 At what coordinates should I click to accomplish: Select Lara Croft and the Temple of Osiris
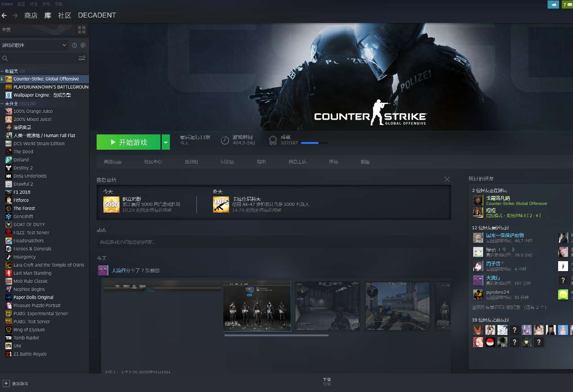click(x=49, y=265)
